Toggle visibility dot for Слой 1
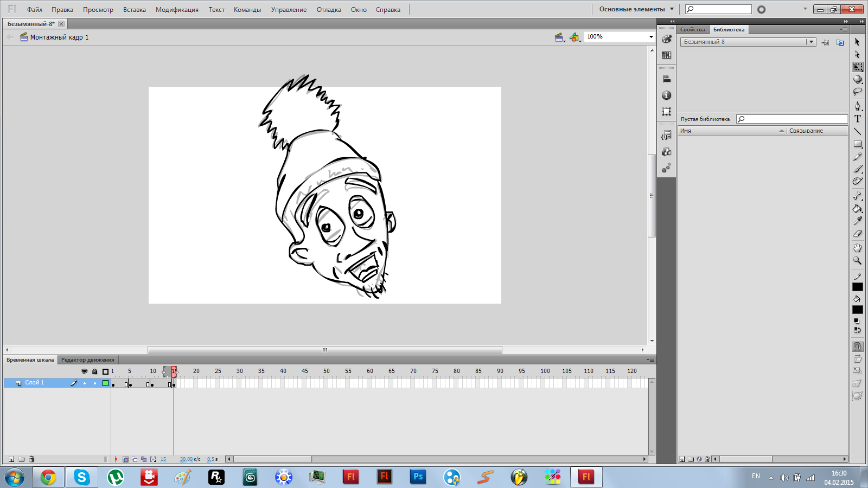 [84, 383]
